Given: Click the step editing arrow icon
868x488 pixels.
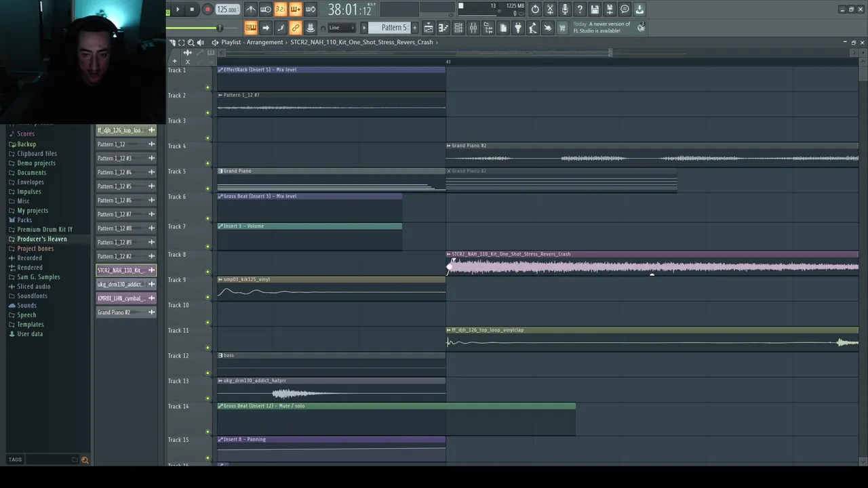Looking at the screenshot, I should [x=266, y=28].
